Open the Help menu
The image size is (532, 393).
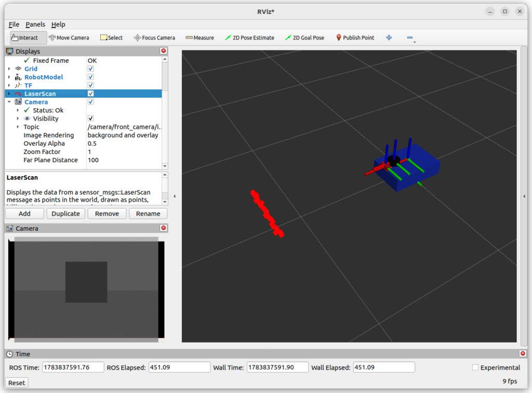(x=58, y=24)
